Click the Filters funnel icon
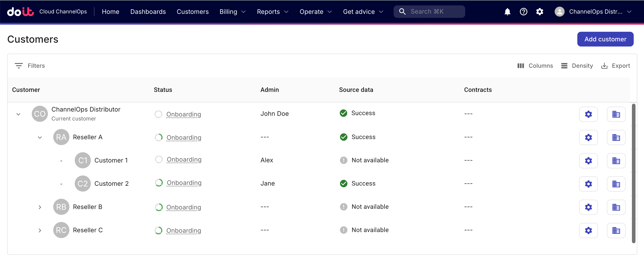The height and width of the screenshot is (262, 644). 19,65
